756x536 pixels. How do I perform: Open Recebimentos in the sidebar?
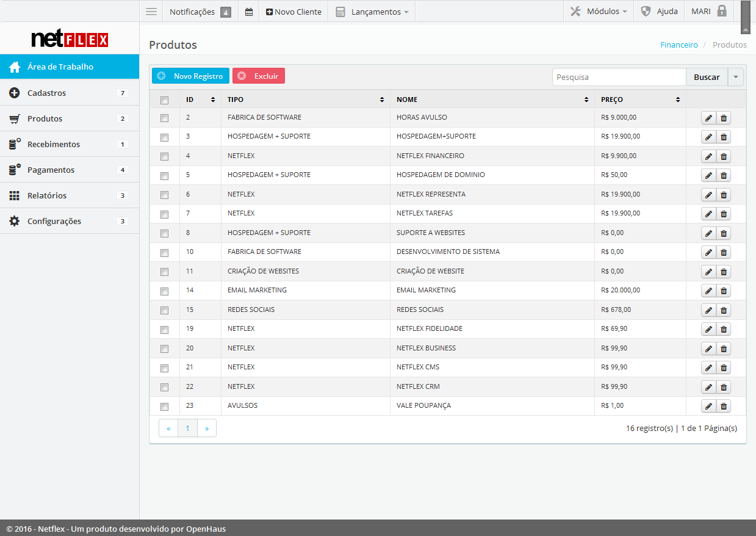[x=54, y=144]
